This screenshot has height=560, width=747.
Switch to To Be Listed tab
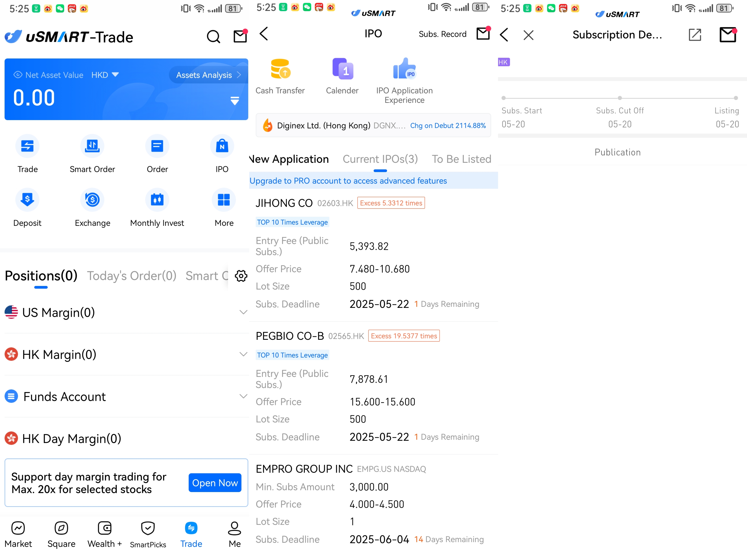(461, 159)
